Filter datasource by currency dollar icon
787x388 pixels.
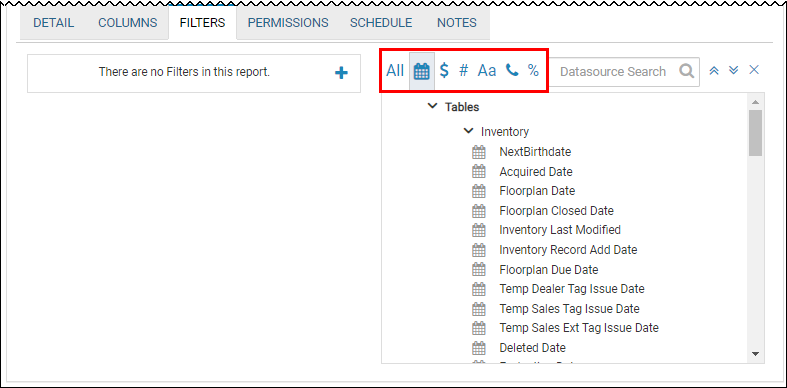click(444, 71)
